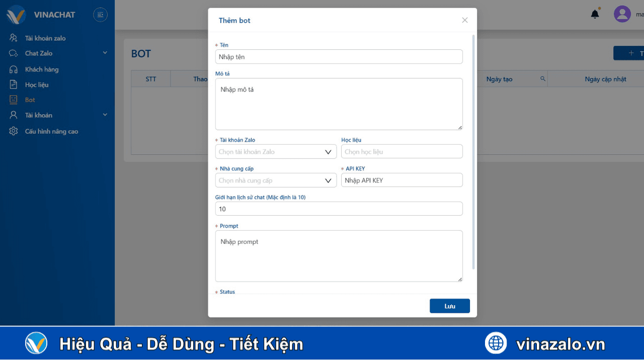Click the Tài khoản zalo icon in sidebar
The width and height of the screenshot is (644, 362).
[14, 38]
